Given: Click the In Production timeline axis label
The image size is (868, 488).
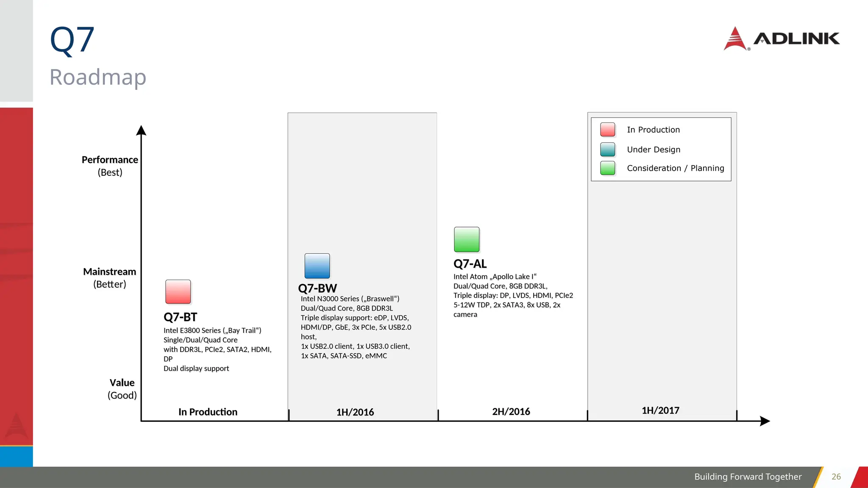Looking at the screenshot, I should pos(208,412).
